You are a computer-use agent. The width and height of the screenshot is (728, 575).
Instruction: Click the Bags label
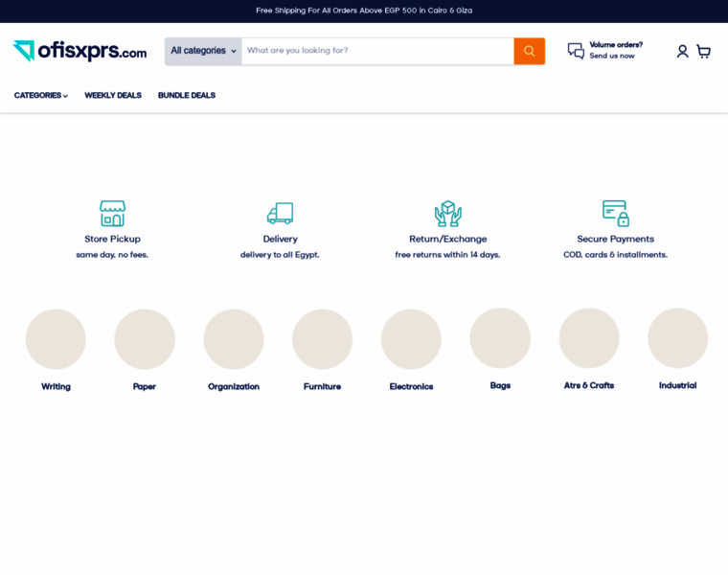(500, 385)
